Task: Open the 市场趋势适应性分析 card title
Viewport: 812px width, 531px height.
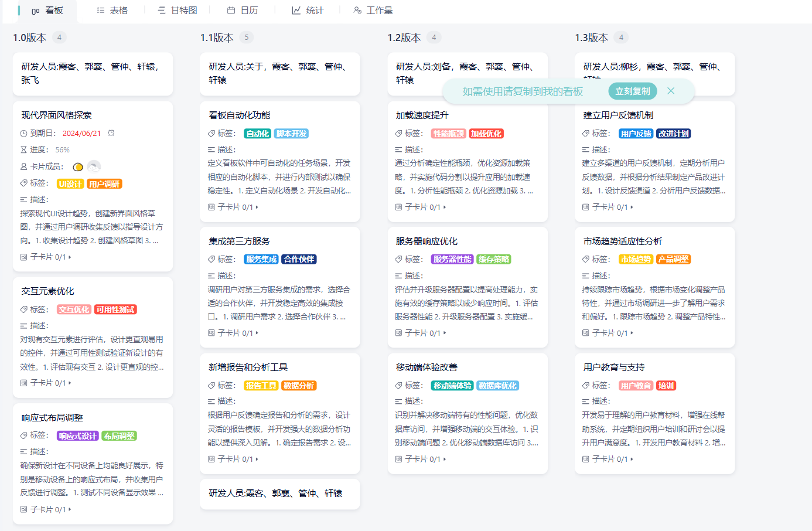Action: point(623,241)
